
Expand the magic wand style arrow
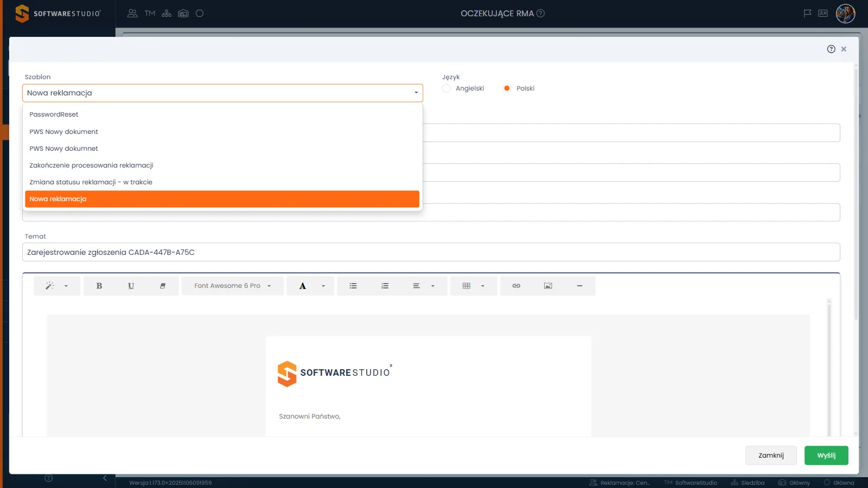click(66, 286)
